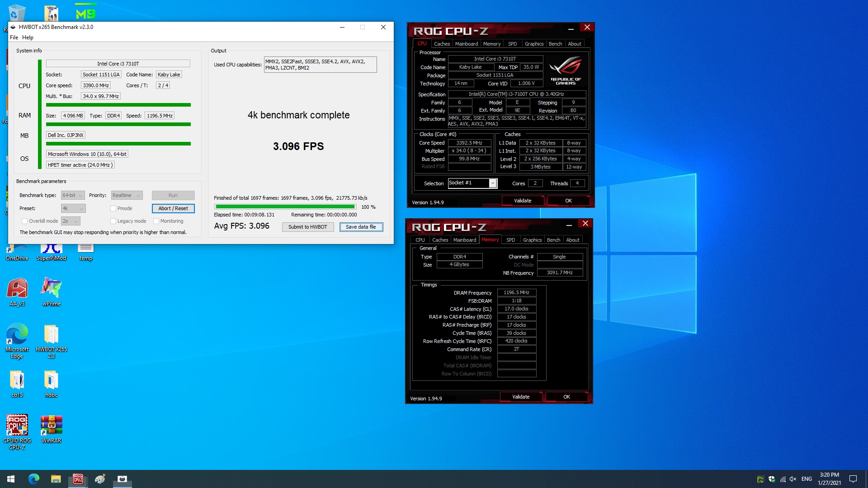Launch the WinRAR desktop shortcut
Image resolution: width=868 pixels, height=488 pixels.
click(x=51, y=429)
